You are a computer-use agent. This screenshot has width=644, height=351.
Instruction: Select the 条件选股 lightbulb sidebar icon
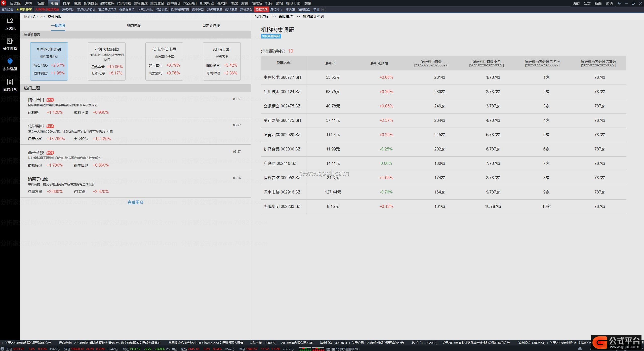[x=10, y=65]
